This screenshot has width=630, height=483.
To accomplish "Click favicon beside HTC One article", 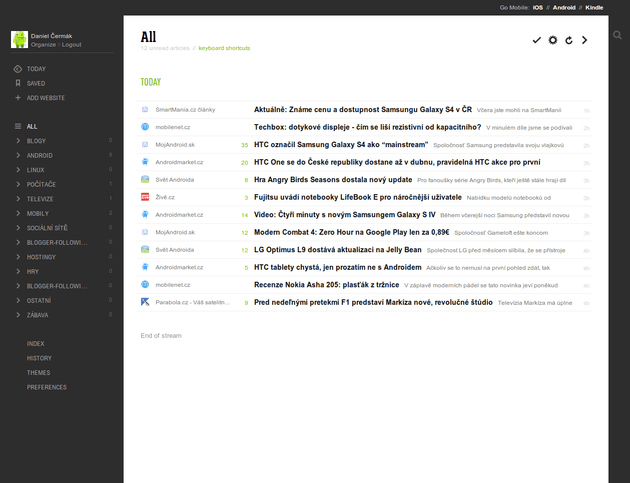I will 145,162.
